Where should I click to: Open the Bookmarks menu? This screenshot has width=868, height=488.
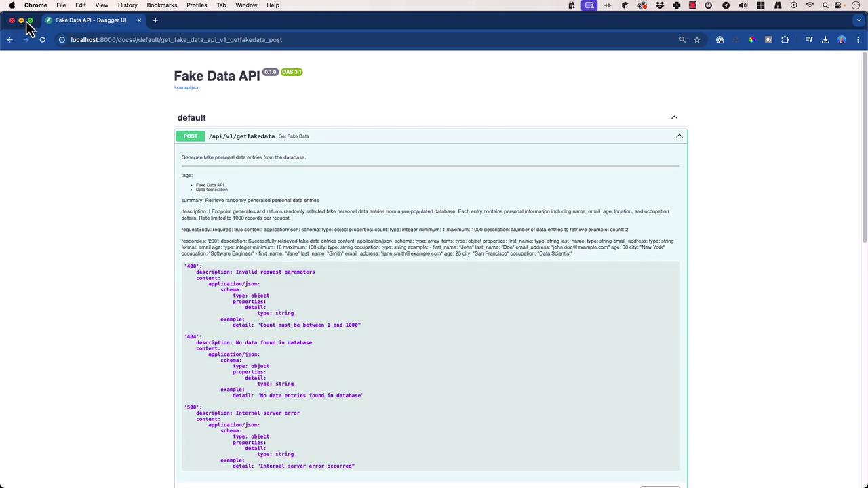[162, 5]
